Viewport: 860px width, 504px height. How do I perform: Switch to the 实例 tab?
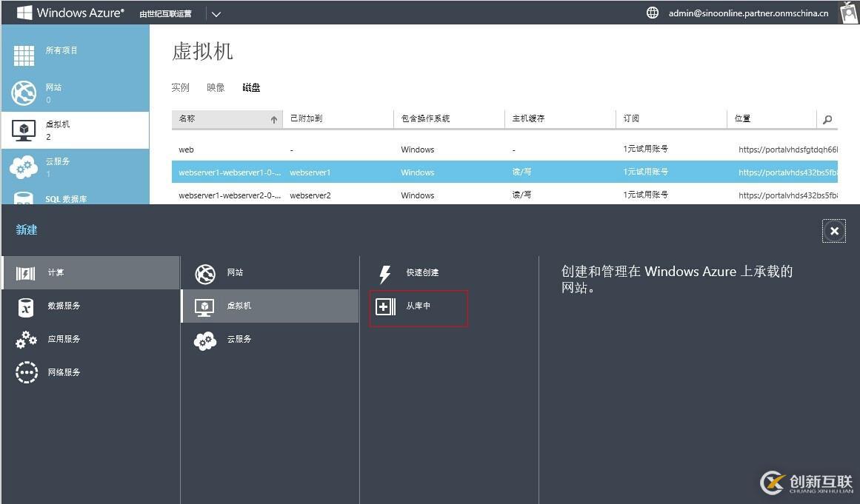(180, 87)
